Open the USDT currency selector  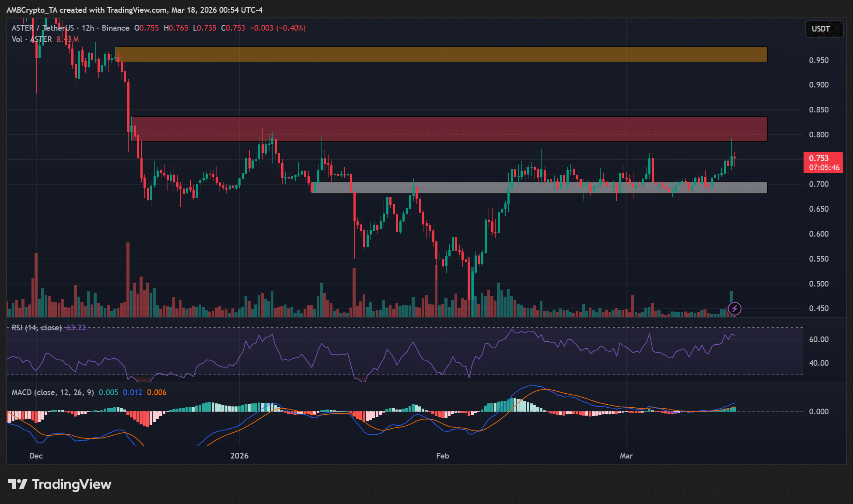[x=824, y=29]
